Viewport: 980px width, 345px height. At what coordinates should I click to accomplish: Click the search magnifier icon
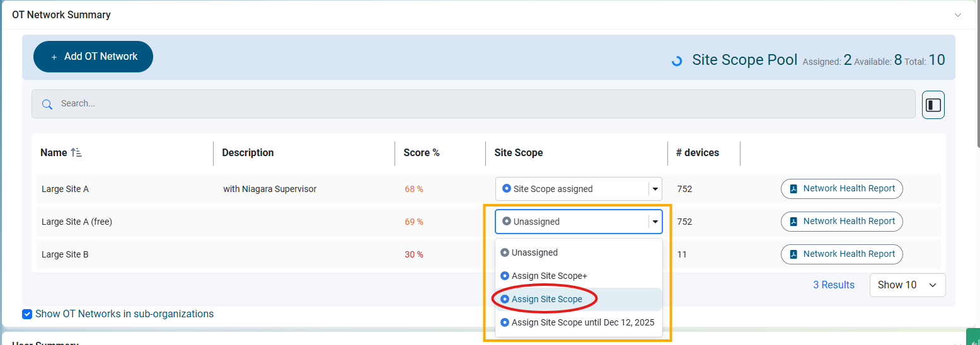(47, 105)
